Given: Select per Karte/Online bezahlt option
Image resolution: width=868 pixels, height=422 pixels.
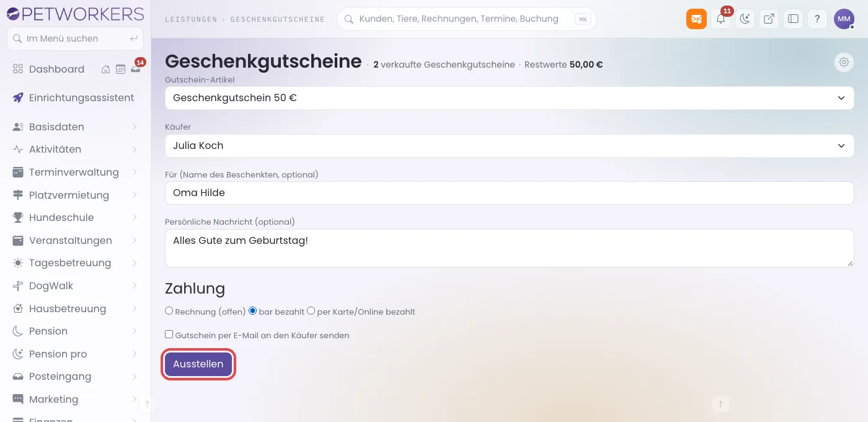Looking at the screenshot, I should [311, 311].
